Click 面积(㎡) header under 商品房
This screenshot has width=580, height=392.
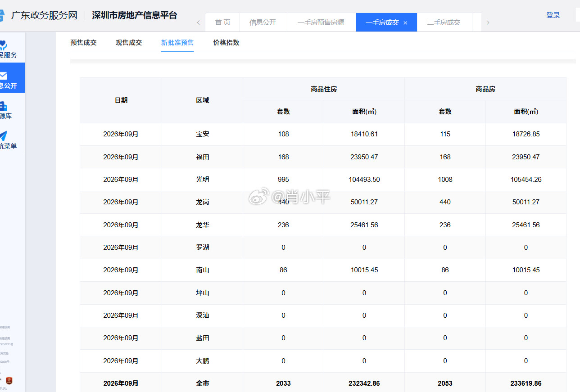click(526, 112)
